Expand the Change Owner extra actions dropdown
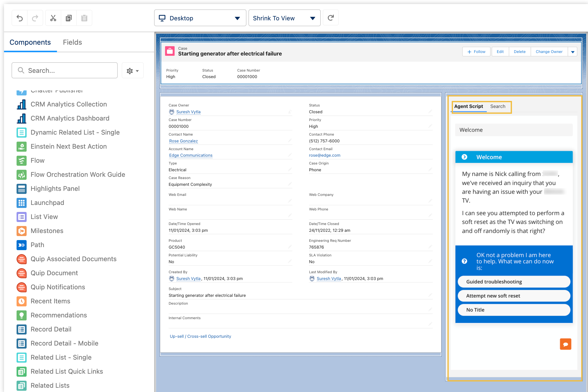Screen dimensions: 588x392 coord(572,51)
